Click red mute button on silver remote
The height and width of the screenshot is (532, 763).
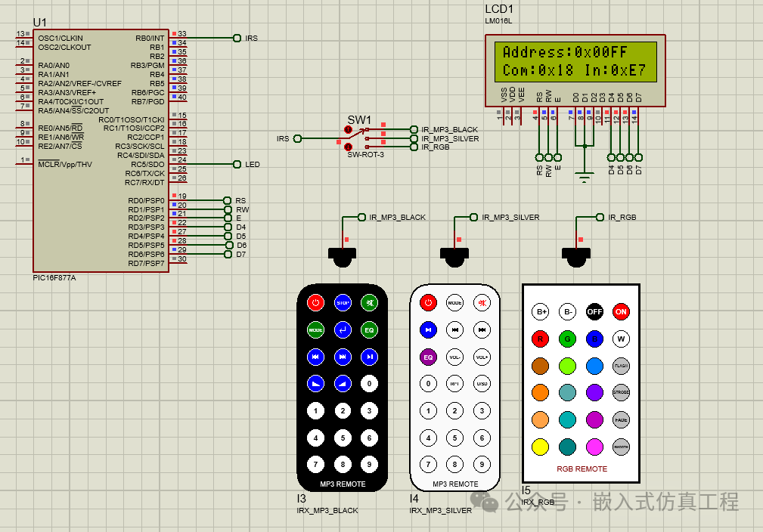(482, 302)
